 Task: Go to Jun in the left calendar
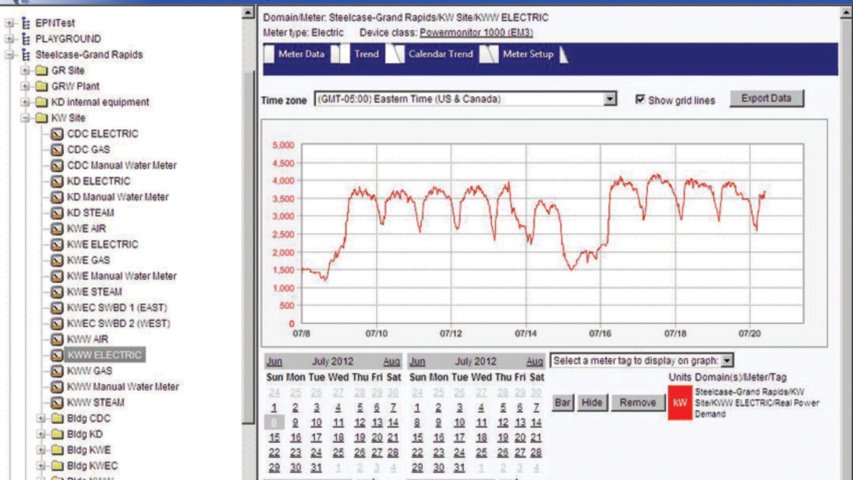[x=274, y=361]
